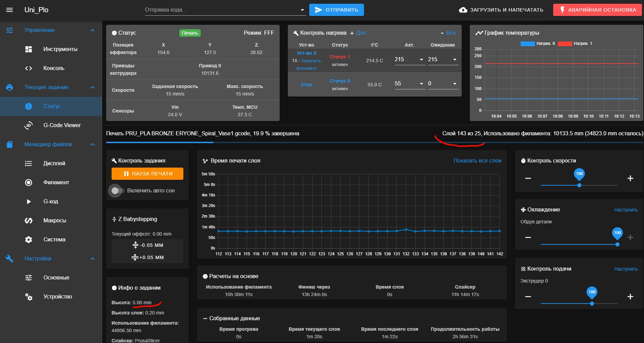Click Настроить link in Охлаждение panel
Screen dimensions: 644x343
pos(626,210)
